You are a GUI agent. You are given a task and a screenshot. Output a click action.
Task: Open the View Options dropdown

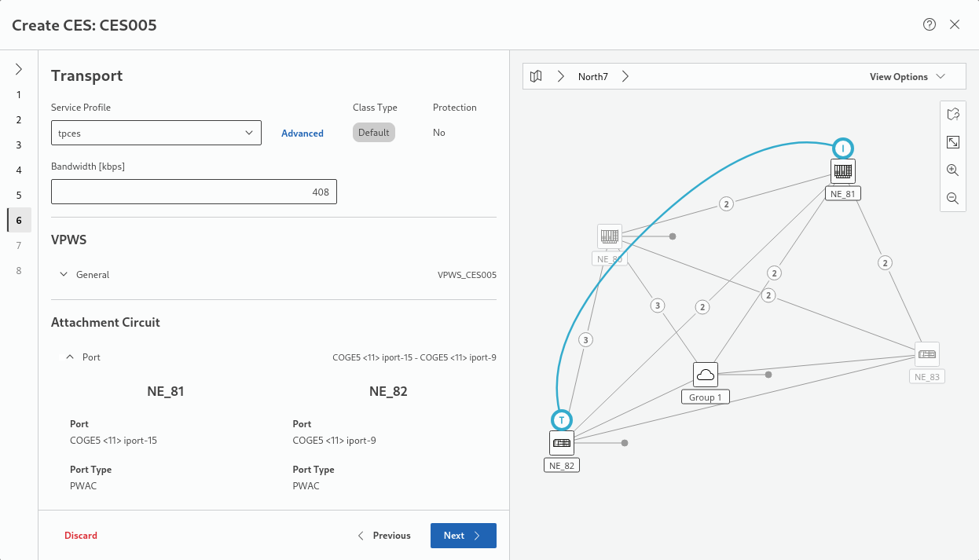coord(907,77)
